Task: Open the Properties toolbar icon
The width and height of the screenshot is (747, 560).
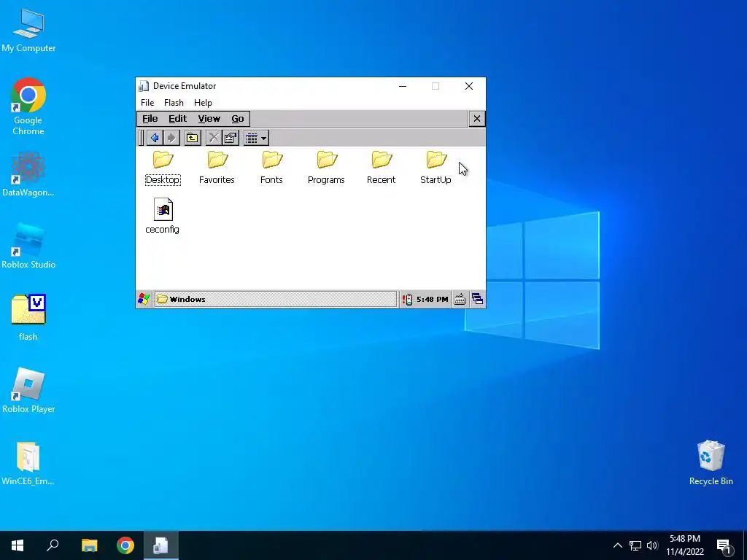Action: [x=231, y=138]
